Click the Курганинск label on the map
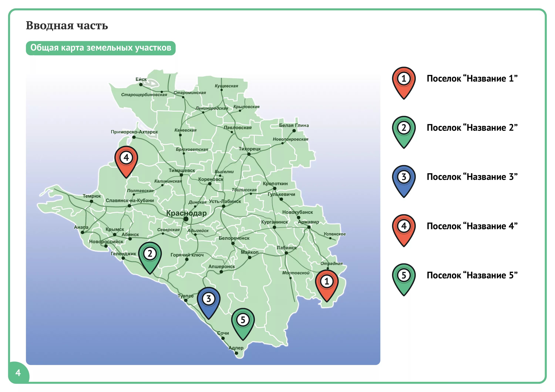Screen dimensions: 555x392 [x=274, y=222]
